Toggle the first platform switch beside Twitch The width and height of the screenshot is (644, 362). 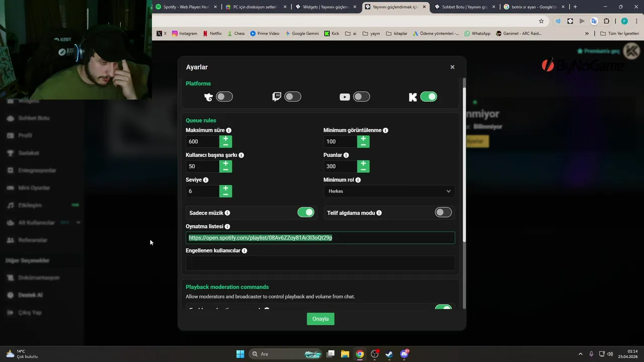tap(224, 97)
